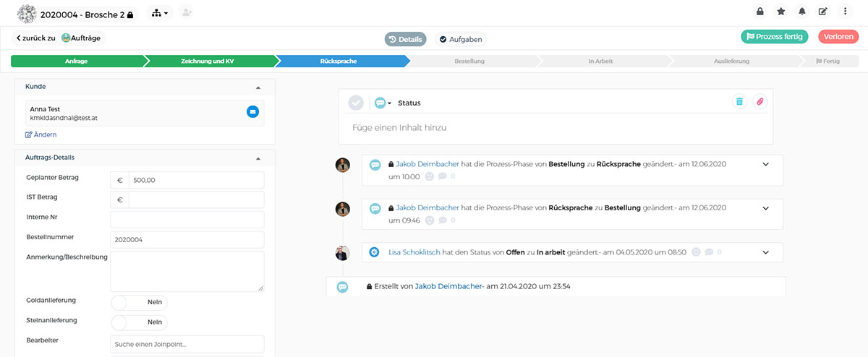Click the edit pencil icon in top bar
This screenshot has width=868, height=357.
[823, 12]
